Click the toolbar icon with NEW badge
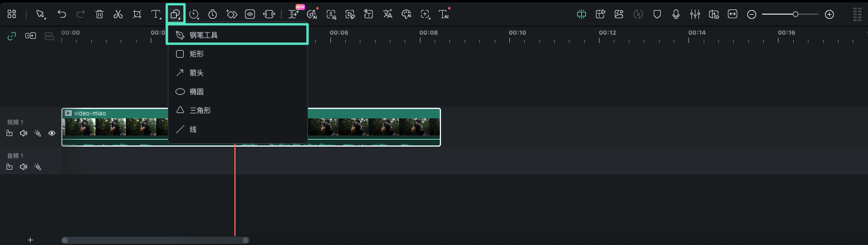 click(294, 14)
